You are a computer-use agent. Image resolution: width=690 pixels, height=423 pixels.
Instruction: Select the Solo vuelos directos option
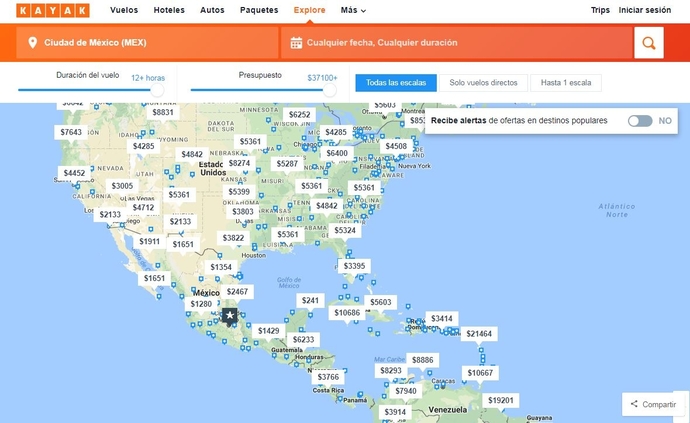coord(483,83)
